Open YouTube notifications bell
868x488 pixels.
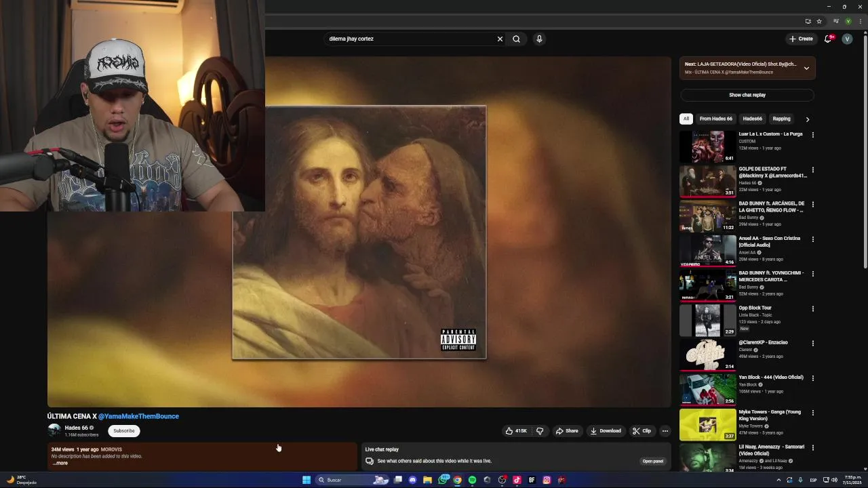click(828, 39)
